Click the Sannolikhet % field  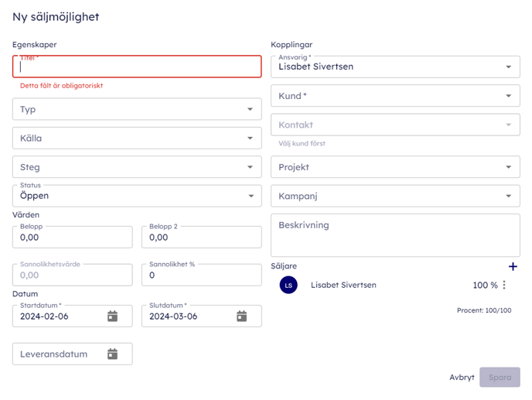[x=201, y=275]
